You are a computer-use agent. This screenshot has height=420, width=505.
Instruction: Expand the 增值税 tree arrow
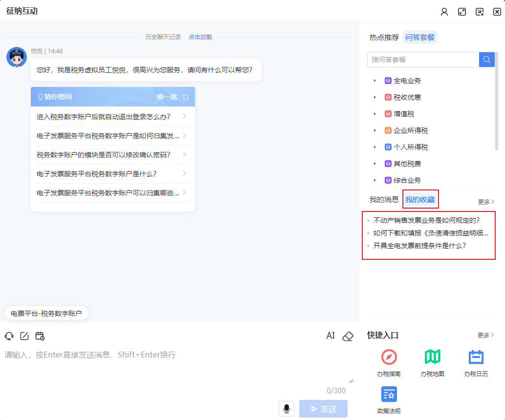coord(375,114)
